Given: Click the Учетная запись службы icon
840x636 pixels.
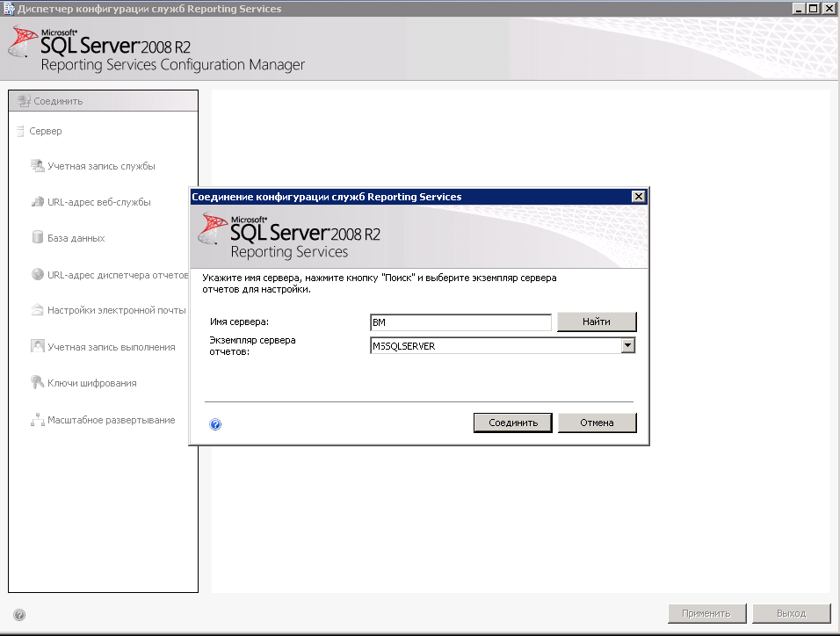Looking at the screenshot, I should (x=38, y=166).
